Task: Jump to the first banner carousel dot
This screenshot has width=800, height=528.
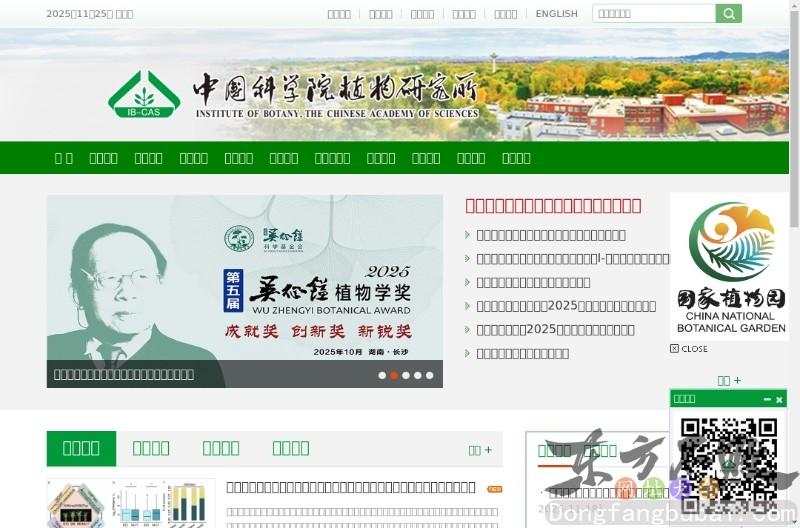Action: pos(382,375)
